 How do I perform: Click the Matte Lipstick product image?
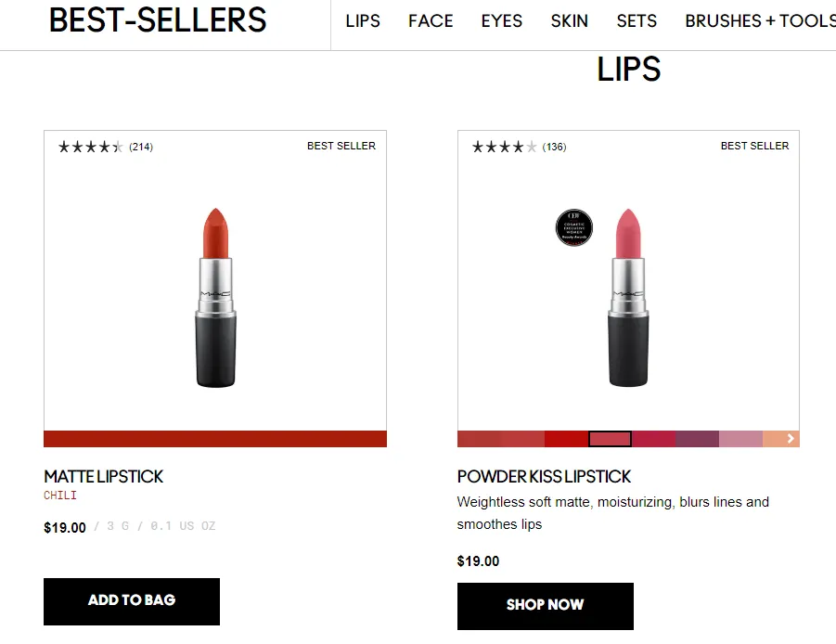(x=215, y=297)
